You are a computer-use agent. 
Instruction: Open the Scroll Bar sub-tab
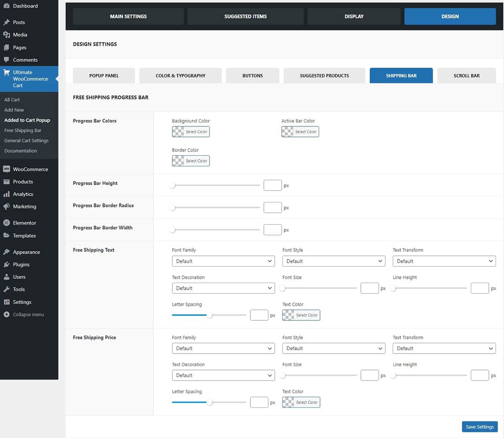click(x=467, y=76)
